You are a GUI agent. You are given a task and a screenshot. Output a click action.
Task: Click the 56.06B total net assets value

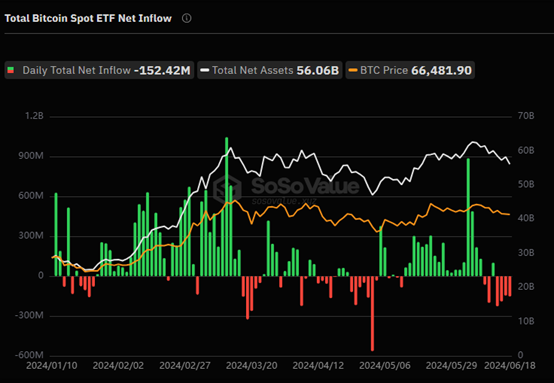click(x=318, y=70)
